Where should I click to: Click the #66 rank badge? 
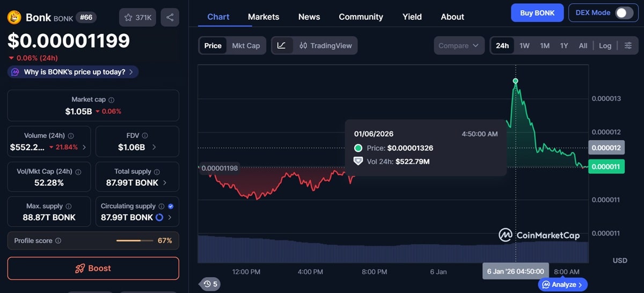(86, 18)
